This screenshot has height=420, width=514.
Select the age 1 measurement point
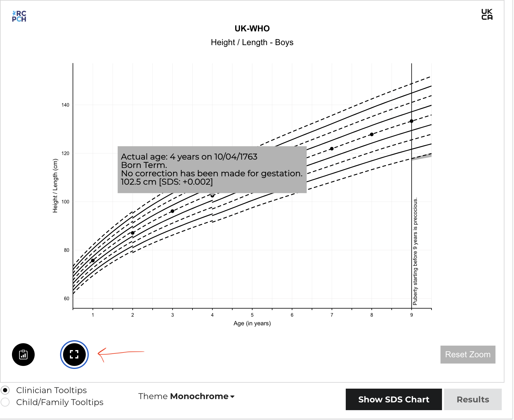93,260
